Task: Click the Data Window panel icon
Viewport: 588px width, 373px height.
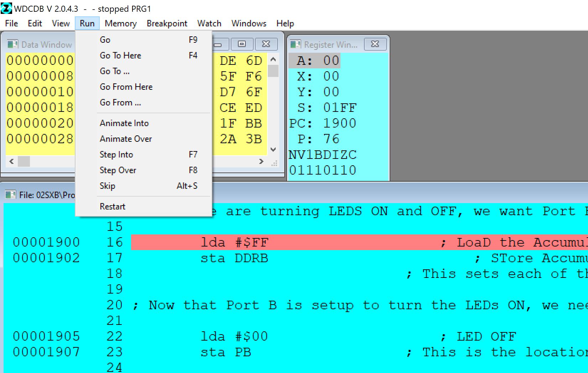Action: 13,44
